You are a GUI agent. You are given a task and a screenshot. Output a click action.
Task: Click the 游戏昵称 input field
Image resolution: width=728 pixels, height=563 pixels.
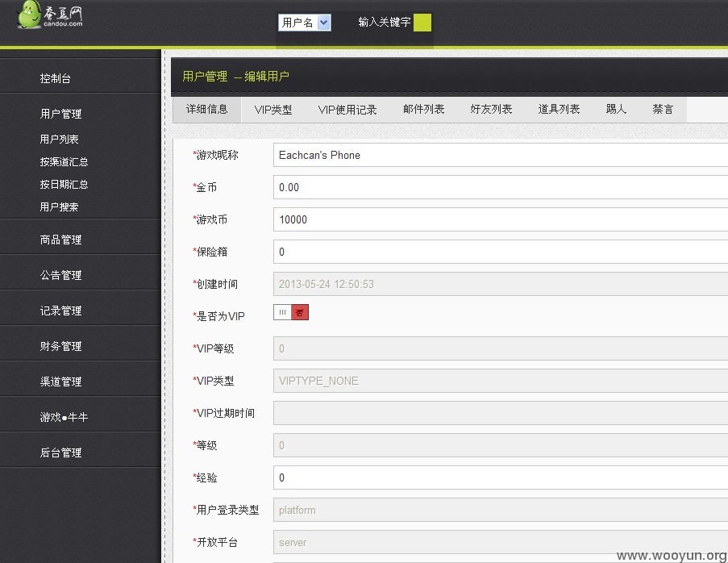[x=501, y=155]
